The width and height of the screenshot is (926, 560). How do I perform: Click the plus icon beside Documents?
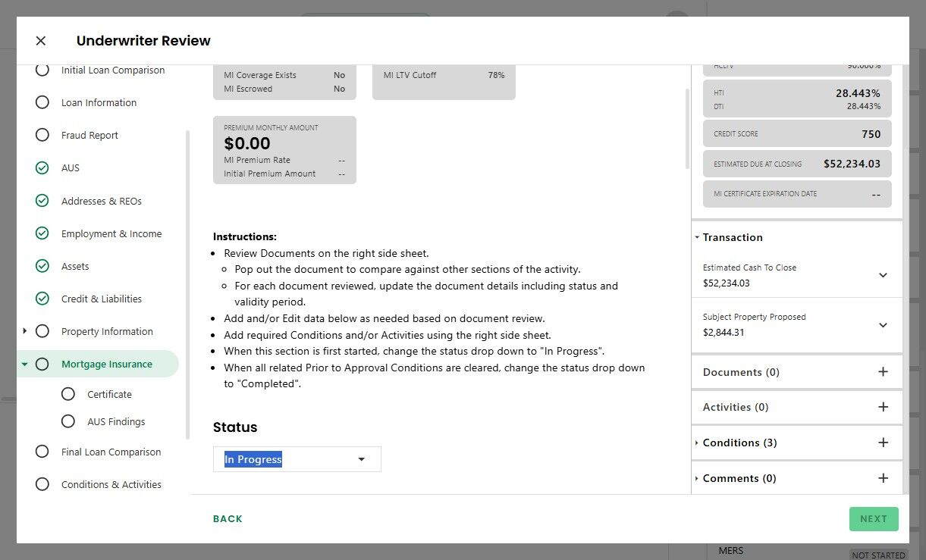pyautogui.click(x=883, y=372)
